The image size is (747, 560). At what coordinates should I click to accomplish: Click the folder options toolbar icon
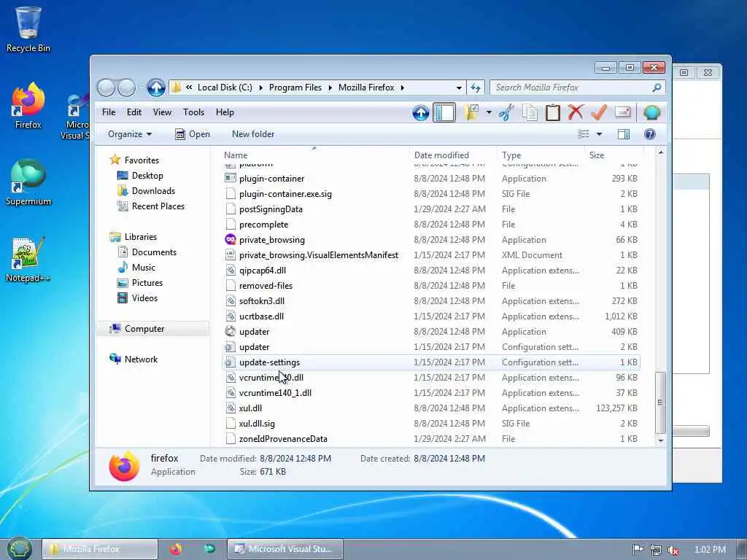(x=471, y=113)
